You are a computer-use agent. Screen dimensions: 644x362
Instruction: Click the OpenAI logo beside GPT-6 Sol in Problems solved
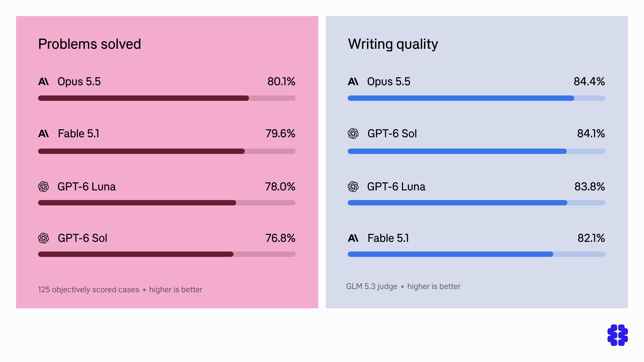(x=43, y=238)
